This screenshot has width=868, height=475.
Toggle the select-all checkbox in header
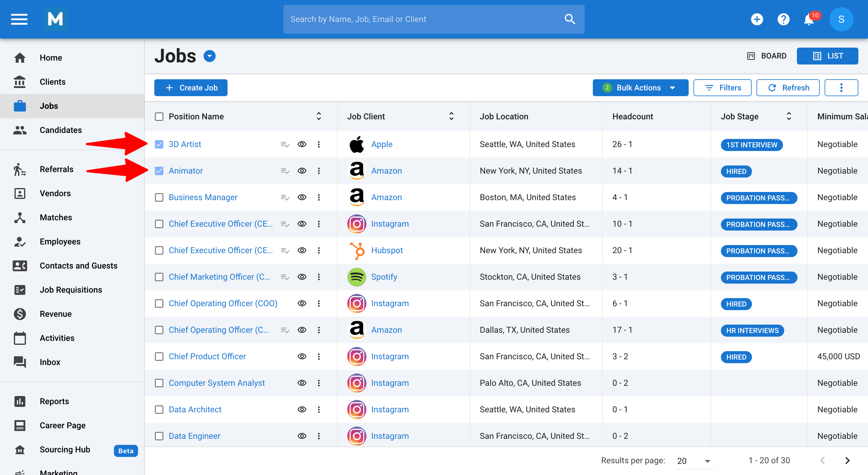click(159, 117)
